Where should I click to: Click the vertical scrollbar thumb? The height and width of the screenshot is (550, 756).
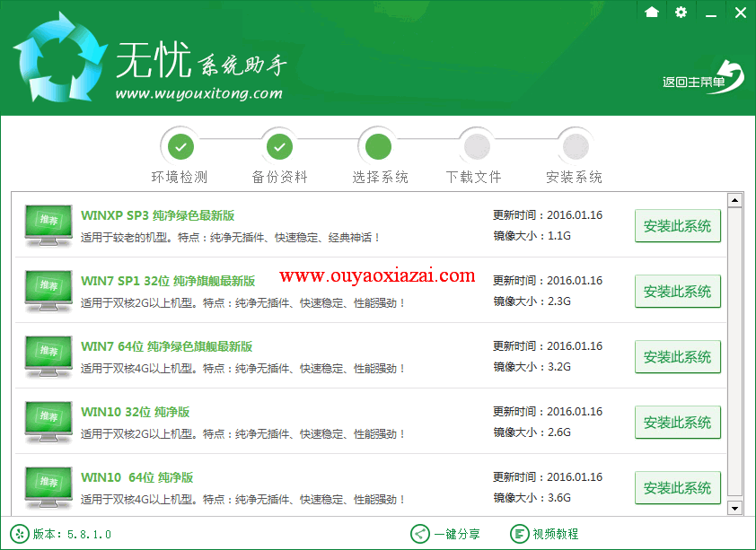pyautogui.click(x=734, y=352)
